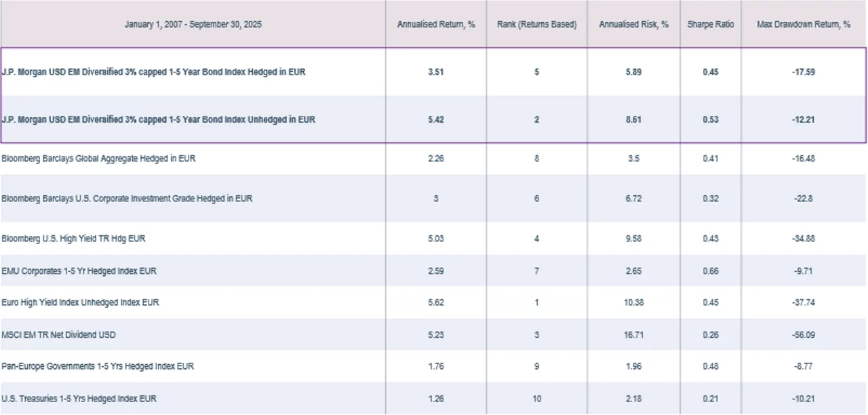Screen dimensions: 868x415
Task: Select the Sharpe Ratio column header
Action: click(710, 24)
